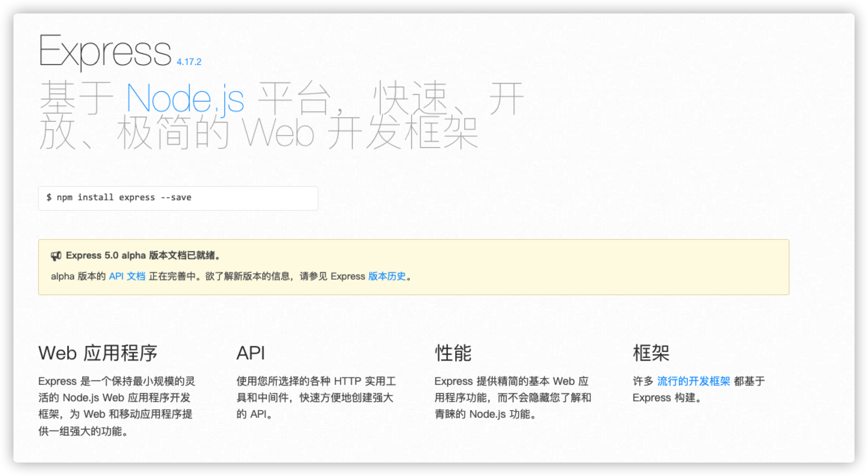Click the Web 应用程序 heading
This screenshot has width=868, height=476.
(98, 353)
